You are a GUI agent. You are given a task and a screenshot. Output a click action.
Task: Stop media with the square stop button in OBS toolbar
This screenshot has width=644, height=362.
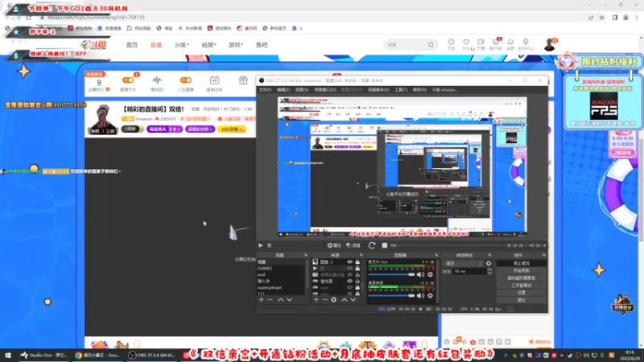385,245
